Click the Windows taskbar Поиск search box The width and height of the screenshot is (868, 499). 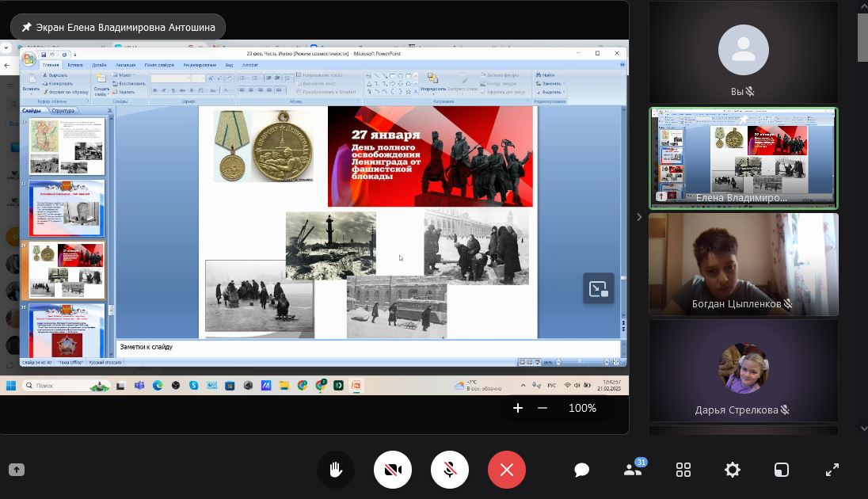[65, 386]
